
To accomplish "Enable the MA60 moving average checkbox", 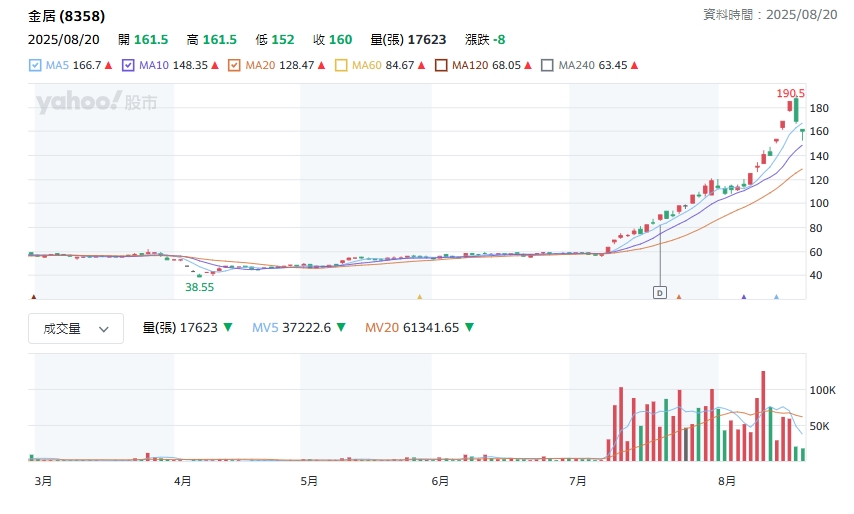I will pyautogui.click(x=341, y=65).
